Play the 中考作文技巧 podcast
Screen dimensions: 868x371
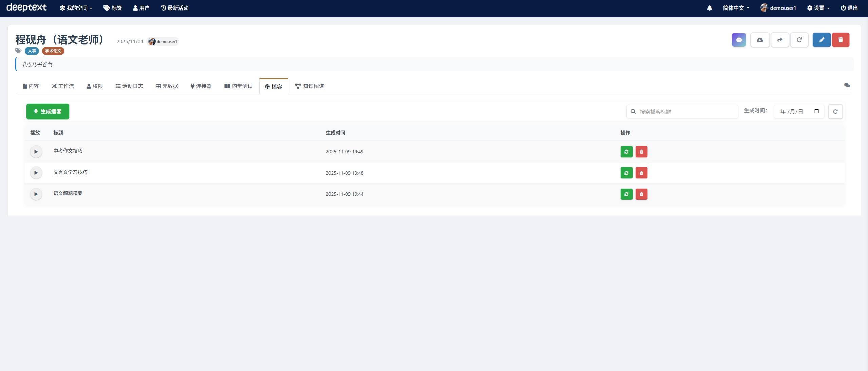pyautogui.click(x=36, y=152)
